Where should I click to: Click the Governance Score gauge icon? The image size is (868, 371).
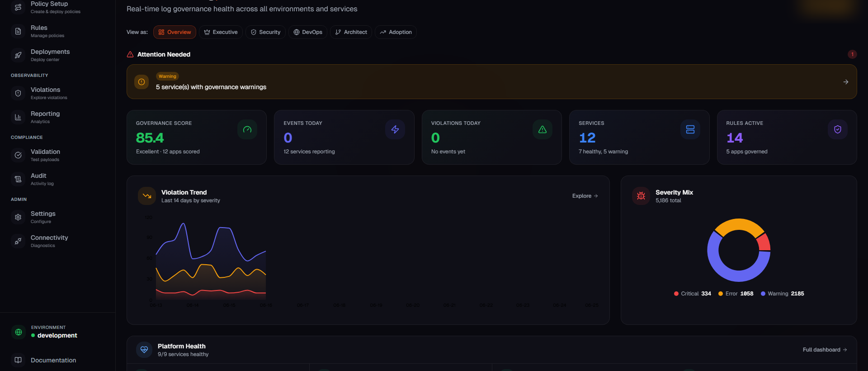point(247,129)
